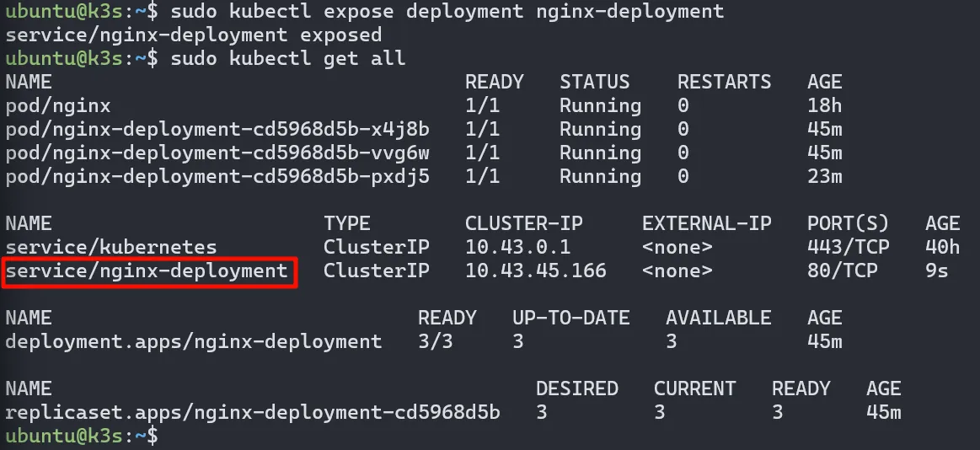
Task: Click the AVAILABLE column header
Action: pos(718,319)
